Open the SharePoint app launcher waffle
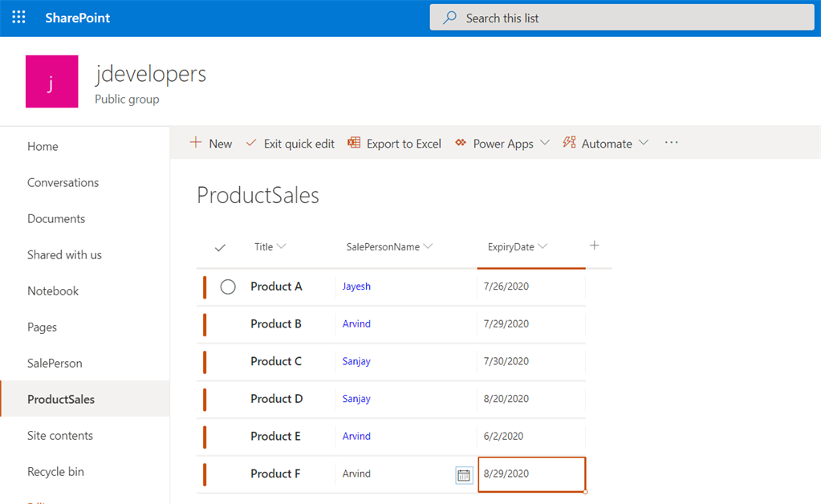The width and height of the screenshot is (821, 504). (x=18, y=18)
